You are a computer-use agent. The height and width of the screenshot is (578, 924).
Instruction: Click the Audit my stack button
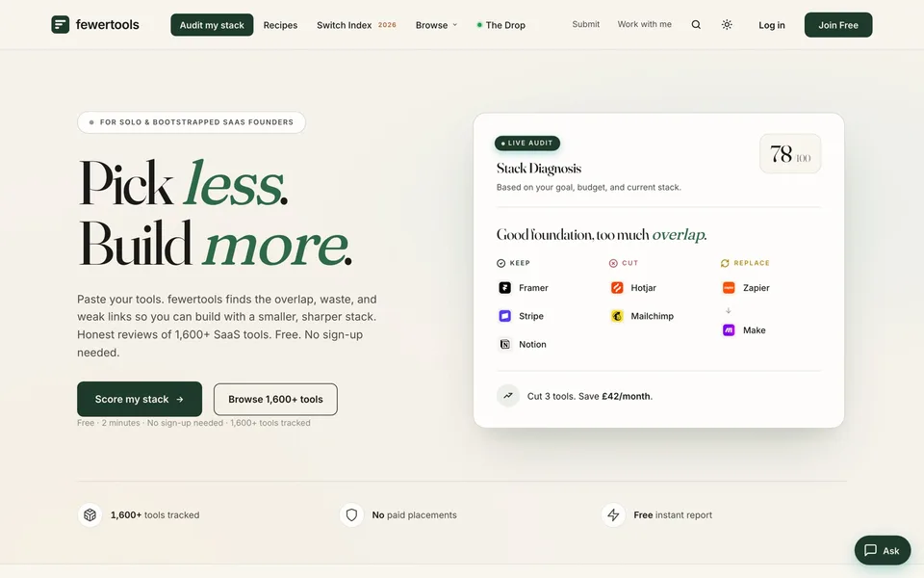[x=212, y=25]
